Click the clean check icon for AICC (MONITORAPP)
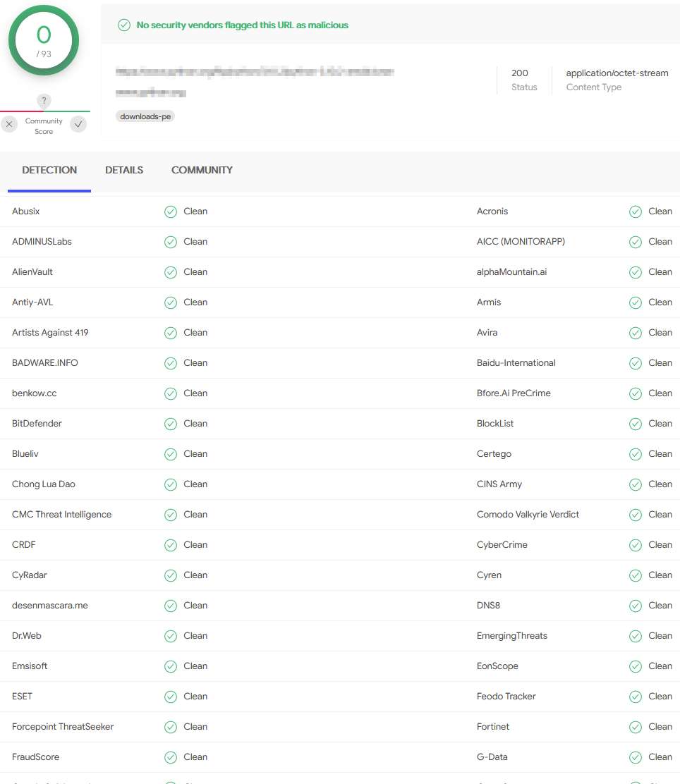The image size is (680, 784). point(636,242)
